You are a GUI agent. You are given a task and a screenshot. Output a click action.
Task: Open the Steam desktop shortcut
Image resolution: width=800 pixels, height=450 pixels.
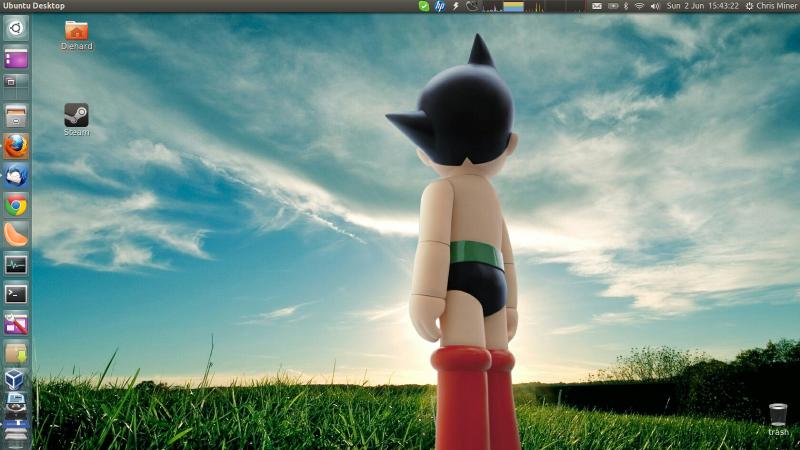[x=77, y=120]
